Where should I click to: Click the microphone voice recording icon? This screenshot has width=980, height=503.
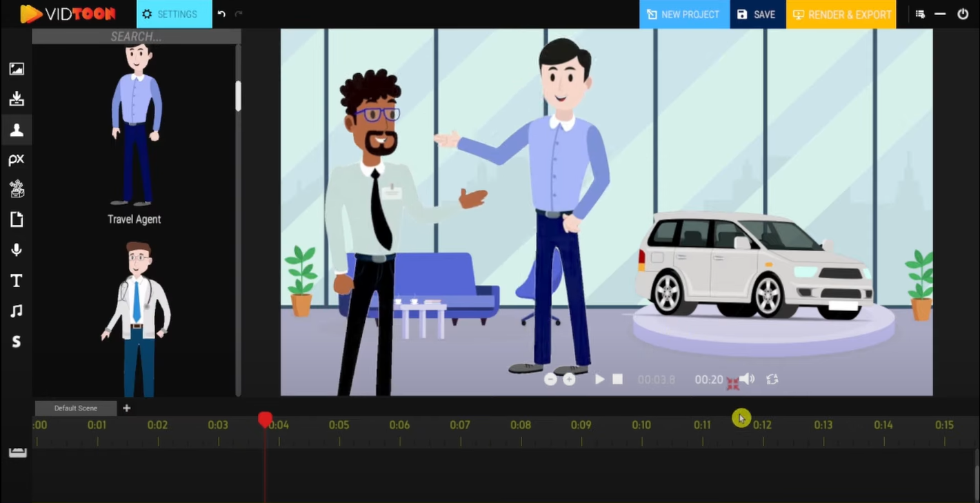[17, 250]
